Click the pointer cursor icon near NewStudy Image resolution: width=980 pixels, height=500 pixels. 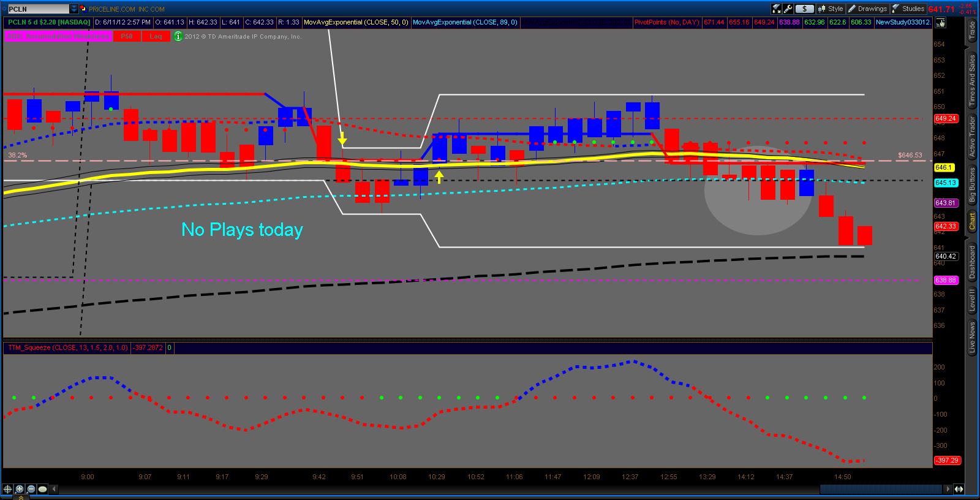(x=940, y=23)
